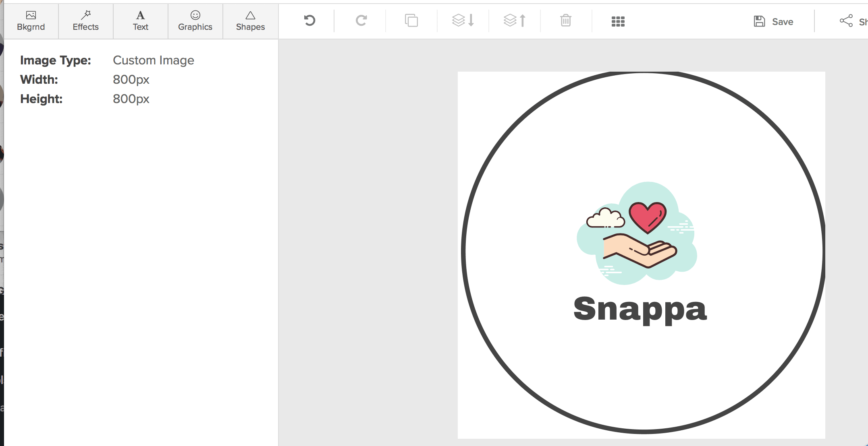Open the Graphics tab
The width and height of the screenshot is (868, 446).
(x=195, y=21)
